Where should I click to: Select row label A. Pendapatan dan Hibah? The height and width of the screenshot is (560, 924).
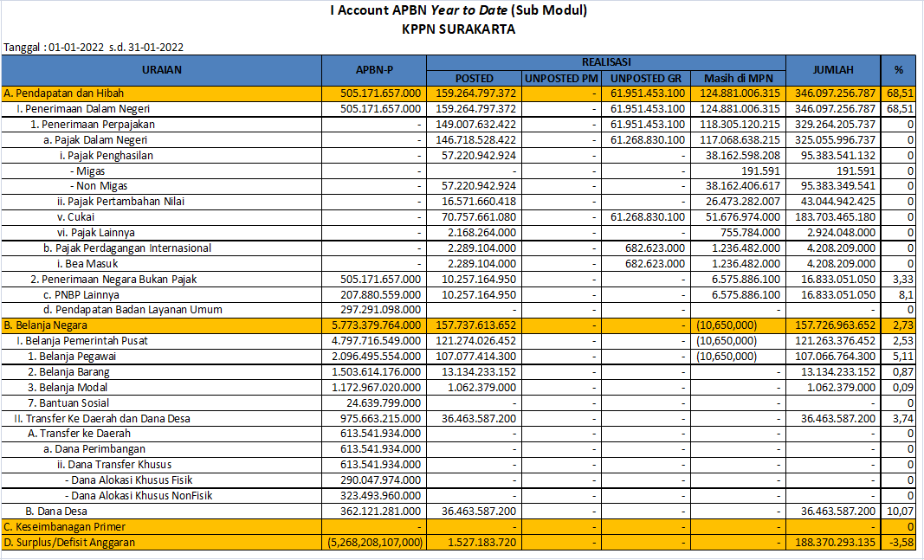63,93
